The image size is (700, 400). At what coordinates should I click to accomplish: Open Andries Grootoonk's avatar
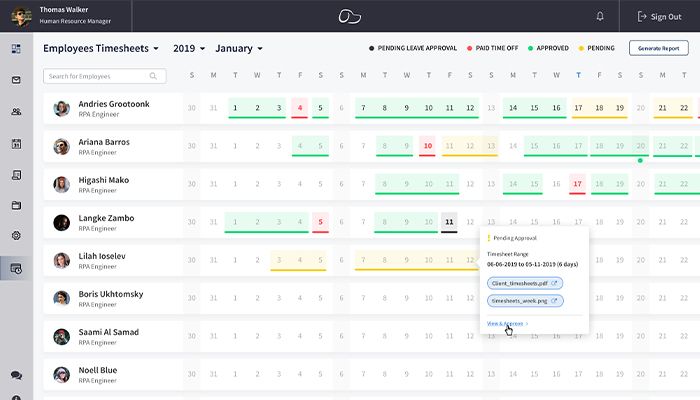point(62,108)
